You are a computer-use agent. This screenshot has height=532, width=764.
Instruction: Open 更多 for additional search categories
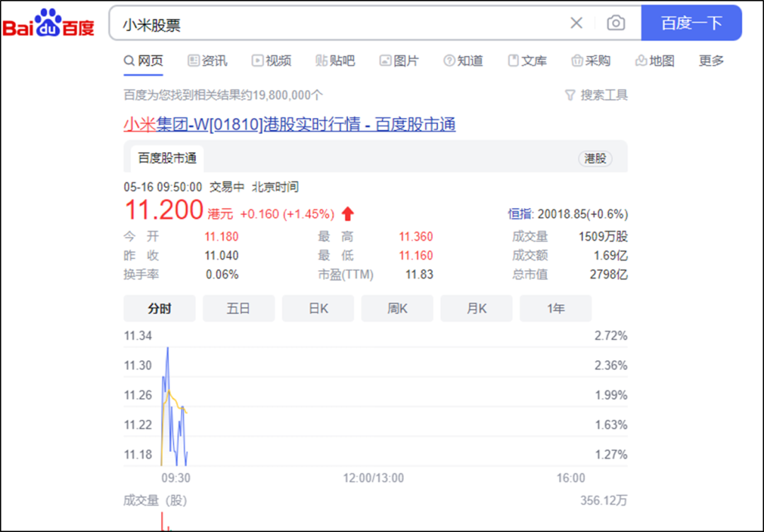pos(710,61)
